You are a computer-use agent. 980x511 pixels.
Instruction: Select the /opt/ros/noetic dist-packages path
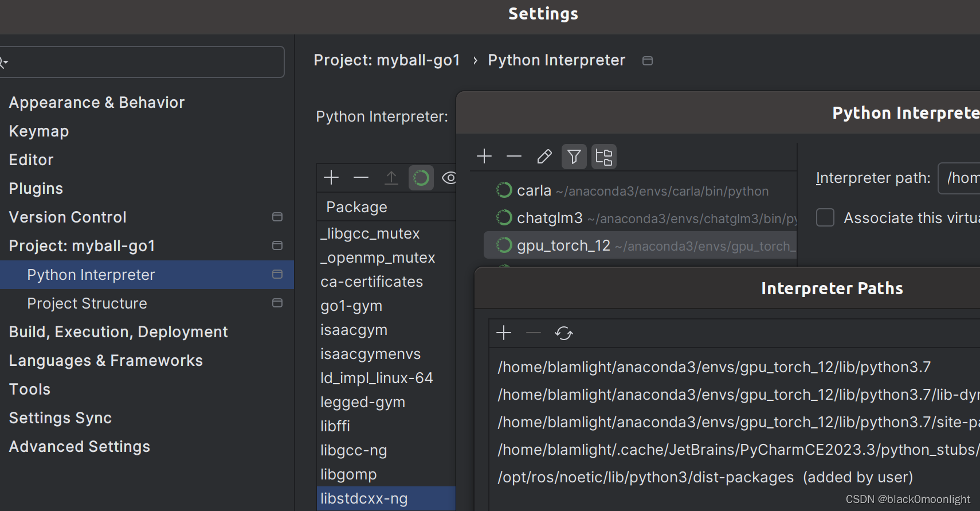pyautogui.click(x=645, y=477)
